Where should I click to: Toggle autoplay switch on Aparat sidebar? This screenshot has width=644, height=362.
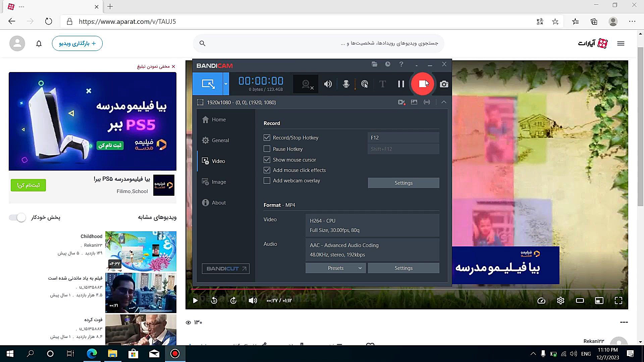coord(17,218)
